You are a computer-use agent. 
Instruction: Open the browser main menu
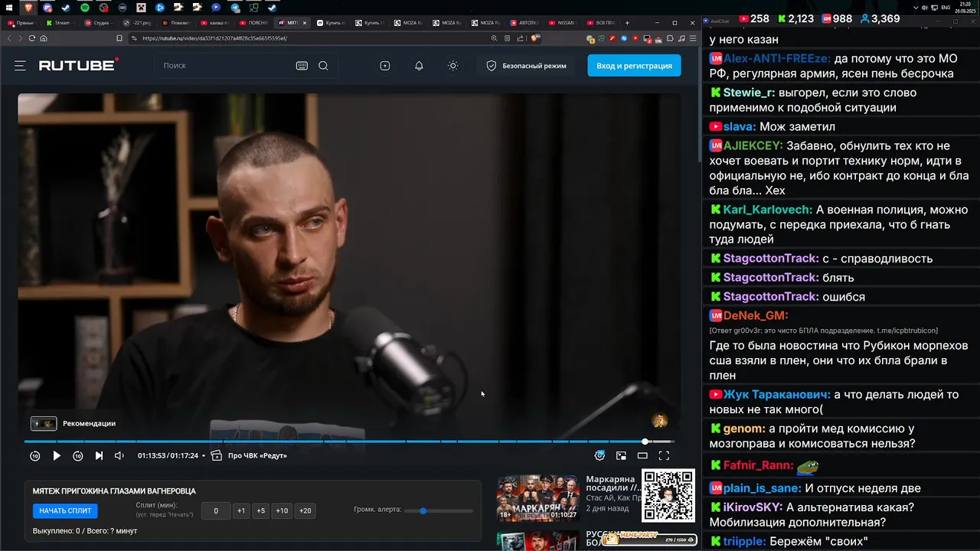[x=693, y=38]
